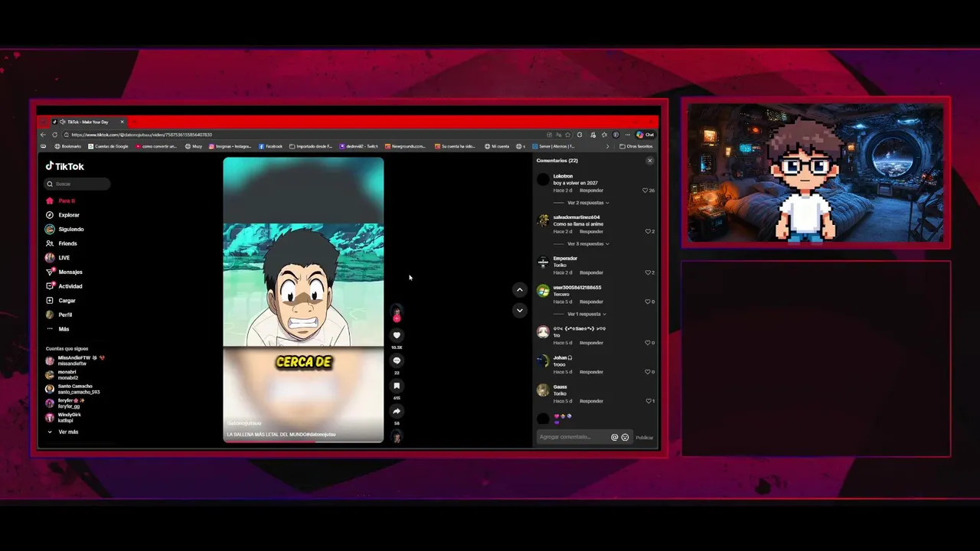Screen dimensions: 980x551
Task: Go back in browser
Action: tap(43, 135)
